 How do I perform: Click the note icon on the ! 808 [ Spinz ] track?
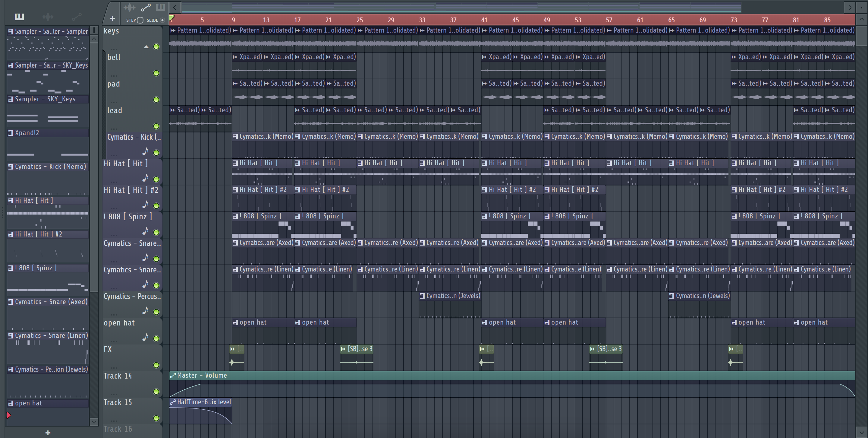[145, 231]
